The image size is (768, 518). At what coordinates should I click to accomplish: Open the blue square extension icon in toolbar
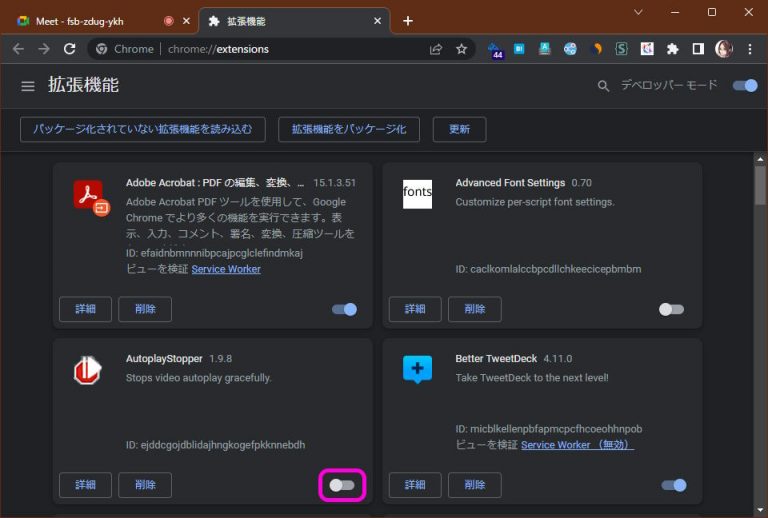pyautogui.click(x=519, y=48)
